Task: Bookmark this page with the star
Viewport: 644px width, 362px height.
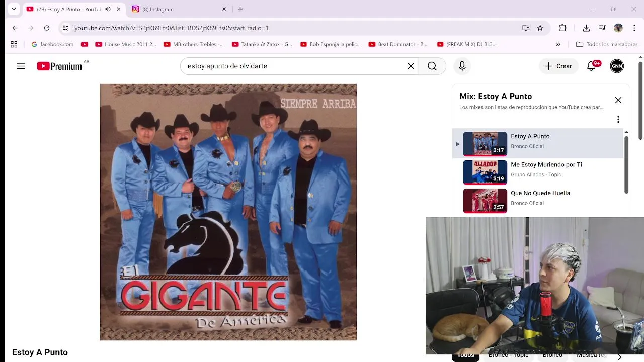Action: click(x=540, y=28)
